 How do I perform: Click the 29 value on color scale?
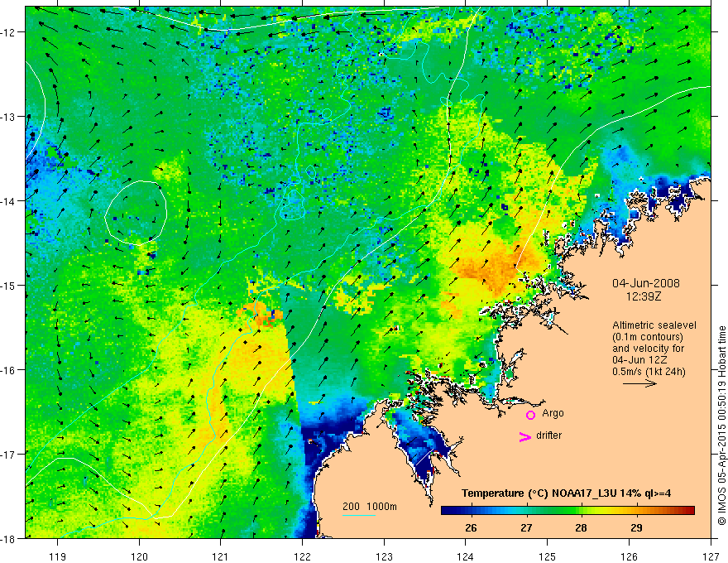pos(636,527)
